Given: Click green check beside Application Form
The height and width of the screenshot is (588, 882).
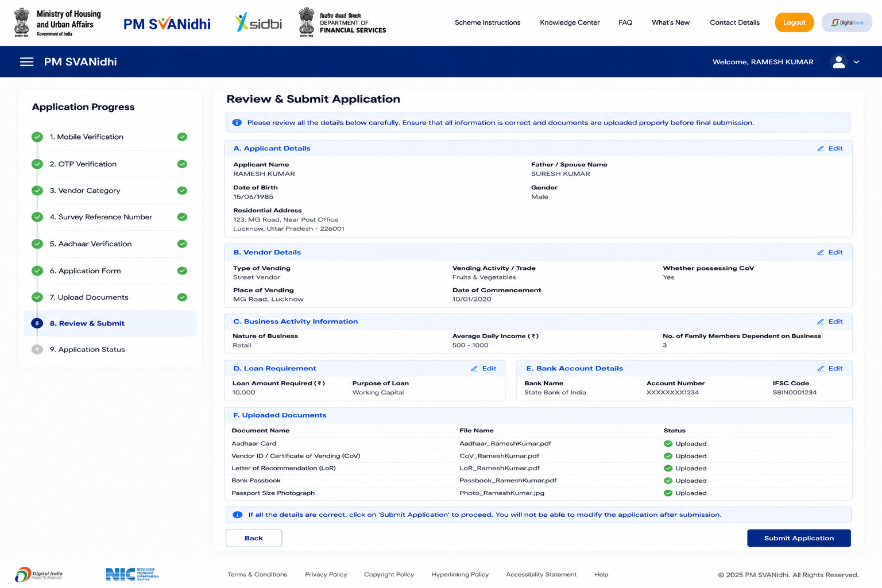Looking at the screenshot, I should (x=182, y=271).
